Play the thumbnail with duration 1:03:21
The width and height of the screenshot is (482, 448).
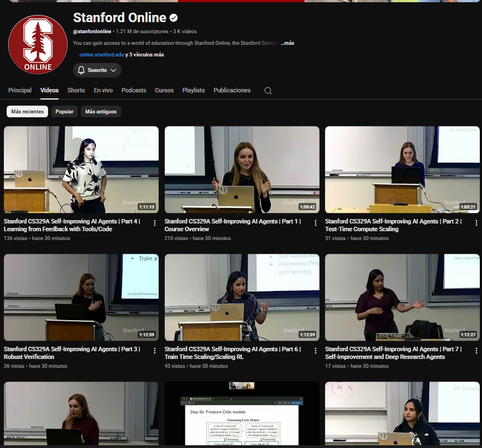402,169
